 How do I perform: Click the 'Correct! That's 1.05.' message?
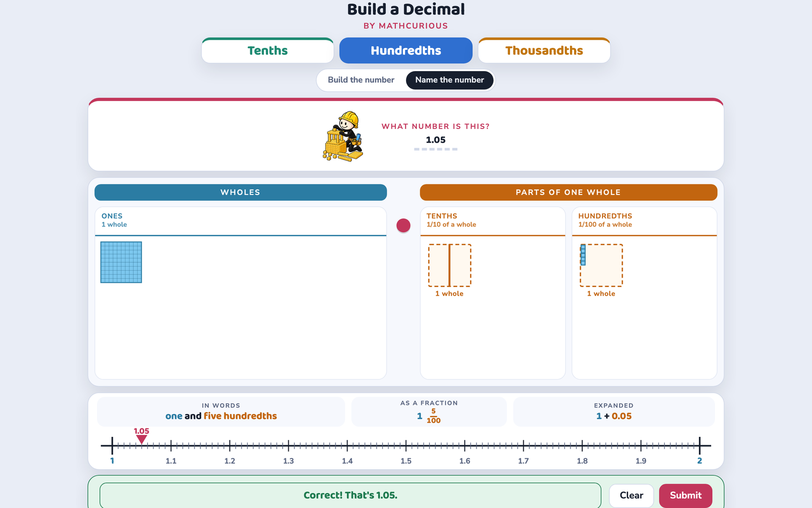point(350,495)
